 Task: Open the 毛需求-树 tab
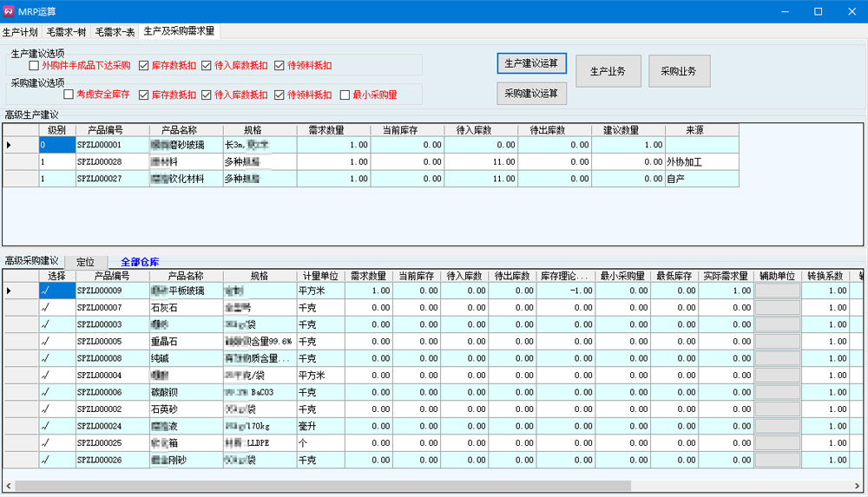(66, 32)
